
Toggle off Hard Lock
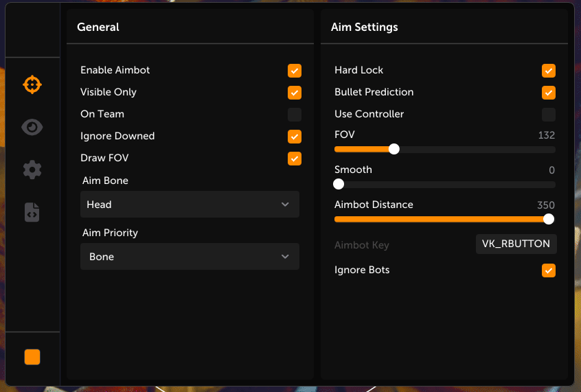click(x=549, y=71)
